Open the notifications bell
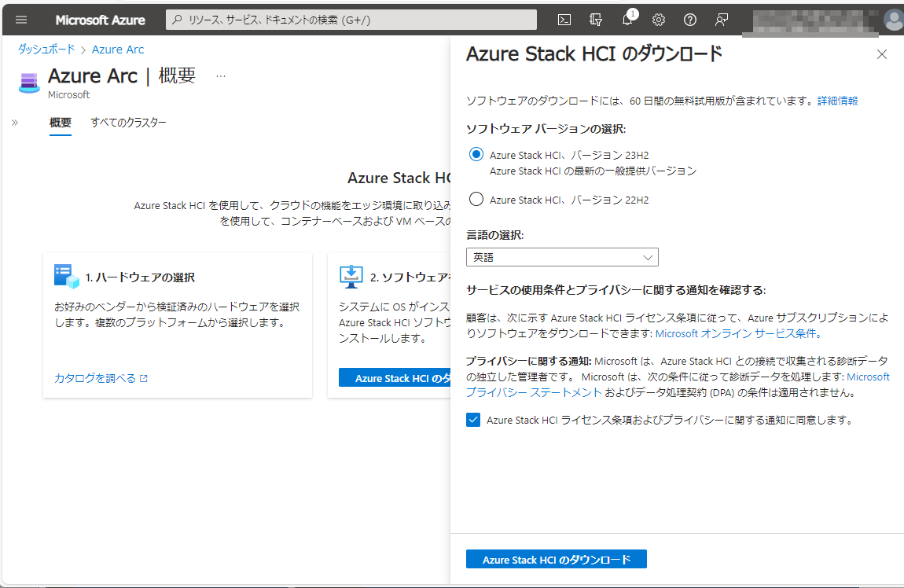 click(x=628, y=19)
